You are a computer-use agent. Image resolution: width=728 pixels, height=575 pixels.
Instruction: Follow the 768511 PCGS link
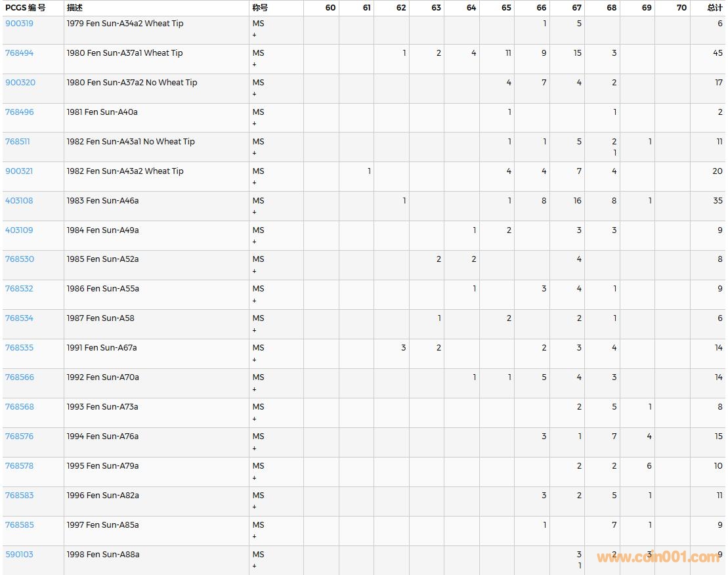click(18, 142)
